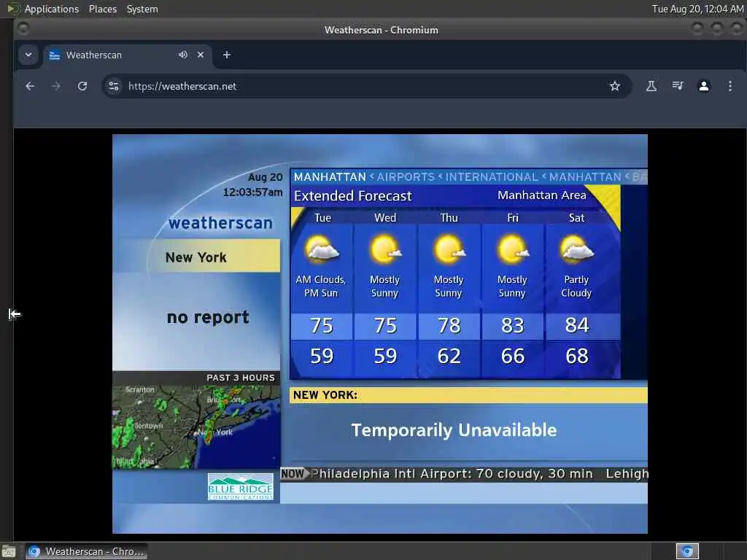Open a new tab with plus button

(227, 55)
